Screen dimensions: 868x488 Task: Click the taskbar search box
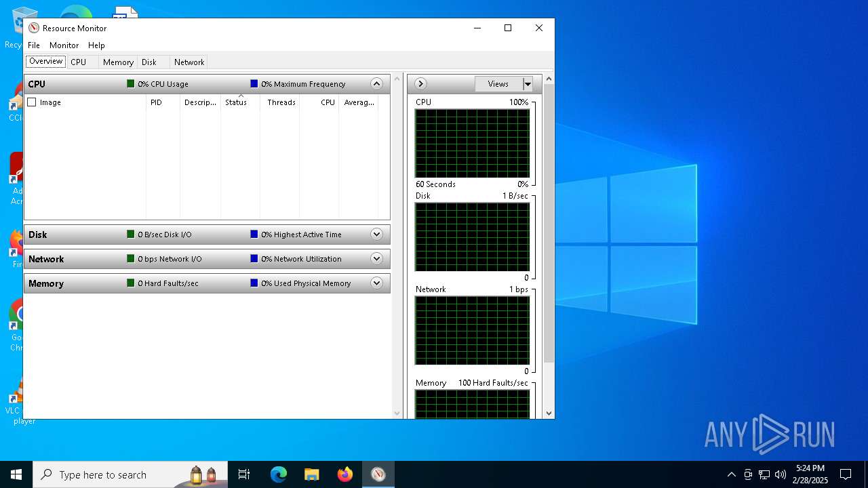[x=129, y=474]
